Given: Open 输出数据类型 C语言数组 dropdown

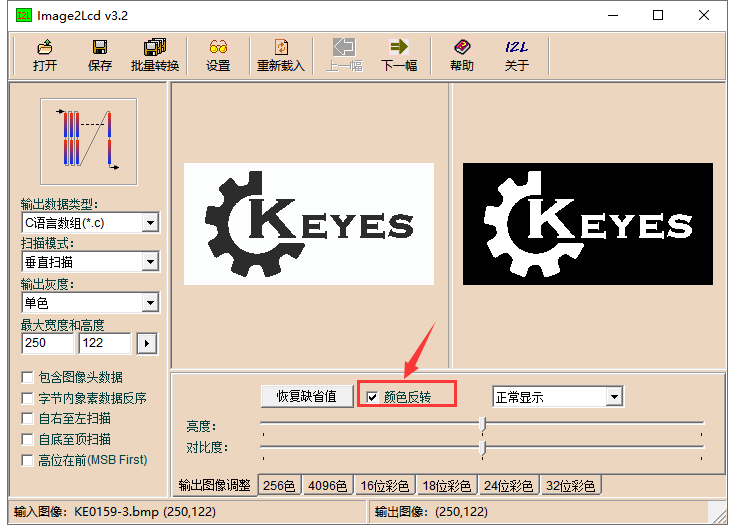Looking at the screenshot, I should pyautogui.click(x=150, y=223).
